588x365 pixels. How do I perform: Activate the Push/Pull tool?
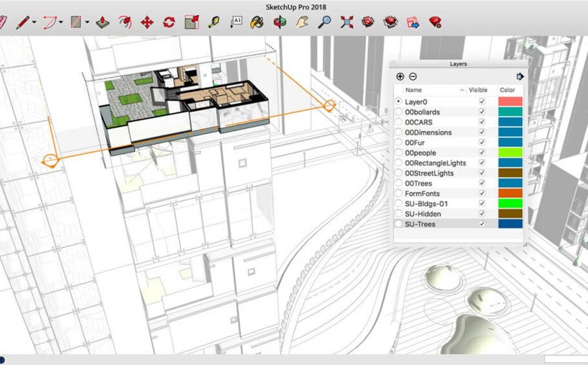point(103,23)
